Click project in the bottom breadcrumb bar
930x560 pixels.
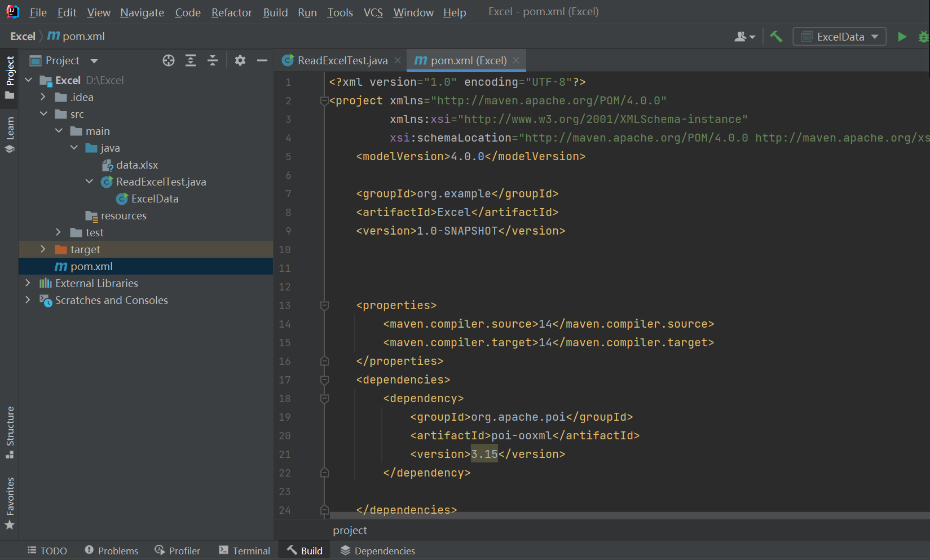(350, 530)
